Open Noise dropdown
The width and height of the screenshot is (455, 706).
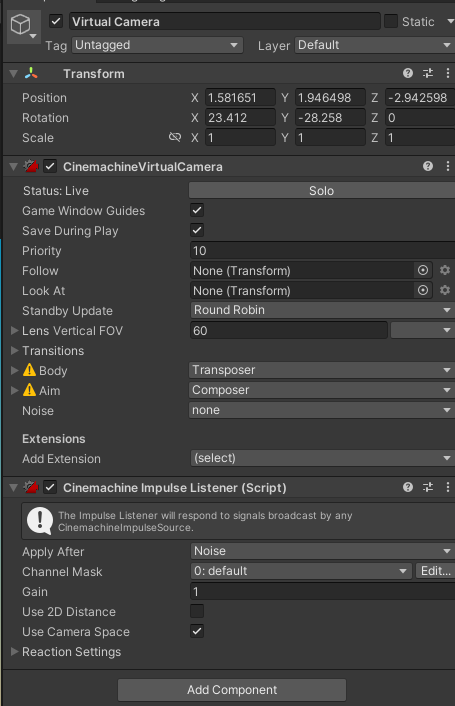point(322,410)
